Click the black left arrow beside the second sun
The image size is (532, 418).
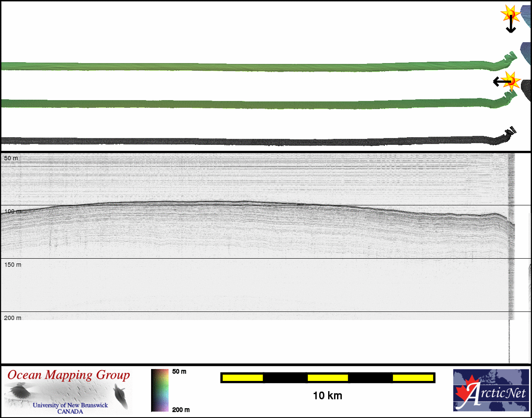tap(500, 81)
